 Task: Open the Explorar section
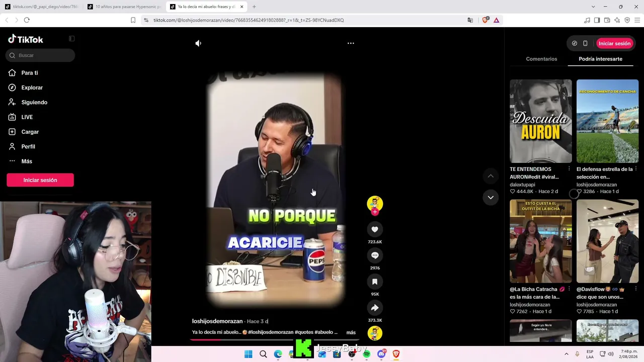pyautogui.click(x=26, y=87)
